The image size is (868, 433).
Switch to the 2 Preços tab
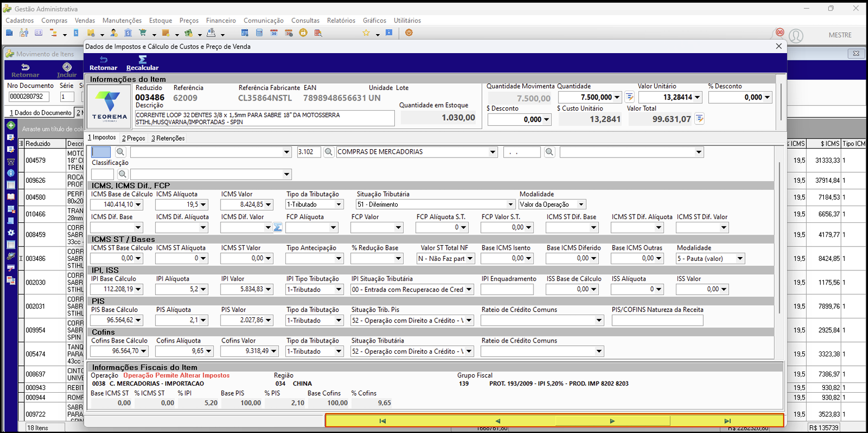133,138
